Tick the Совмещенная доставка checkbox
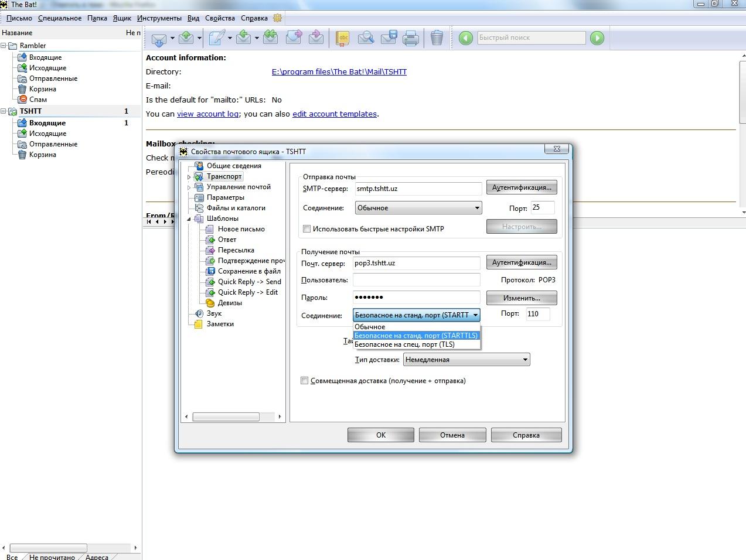 pyautogui.click(x=304, y=381)
